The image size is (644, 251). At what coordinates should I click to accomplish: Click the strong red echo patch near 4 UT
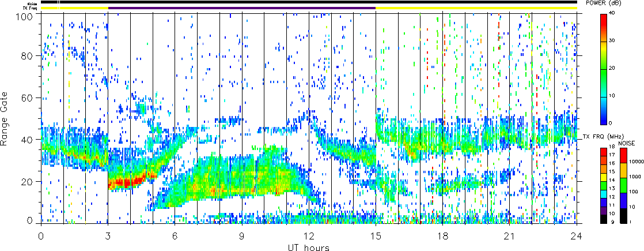[125, 182]
